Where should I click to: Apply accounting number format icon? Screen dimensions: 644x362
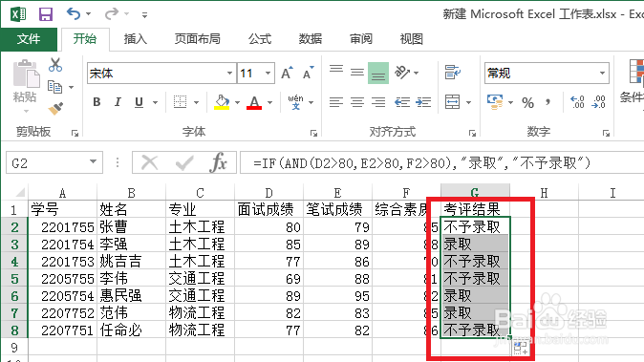point(495,102)
